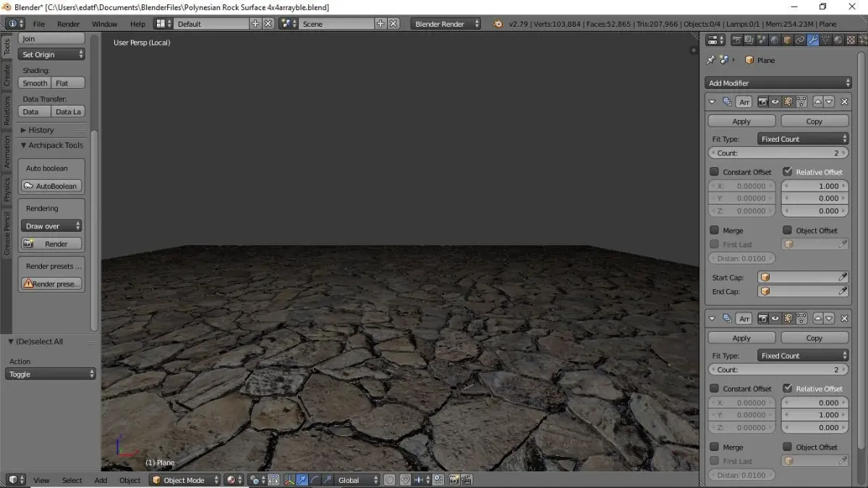Open the Select menu in the viewport header
This screenshot has height=488, width=868.
72,480
